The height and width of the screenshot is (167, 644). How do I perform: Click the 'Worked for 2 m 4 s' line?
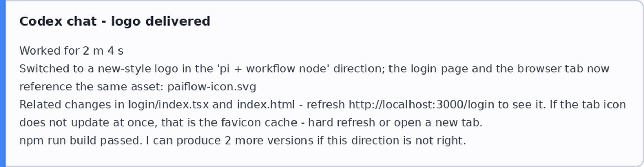tap(71, 51)
